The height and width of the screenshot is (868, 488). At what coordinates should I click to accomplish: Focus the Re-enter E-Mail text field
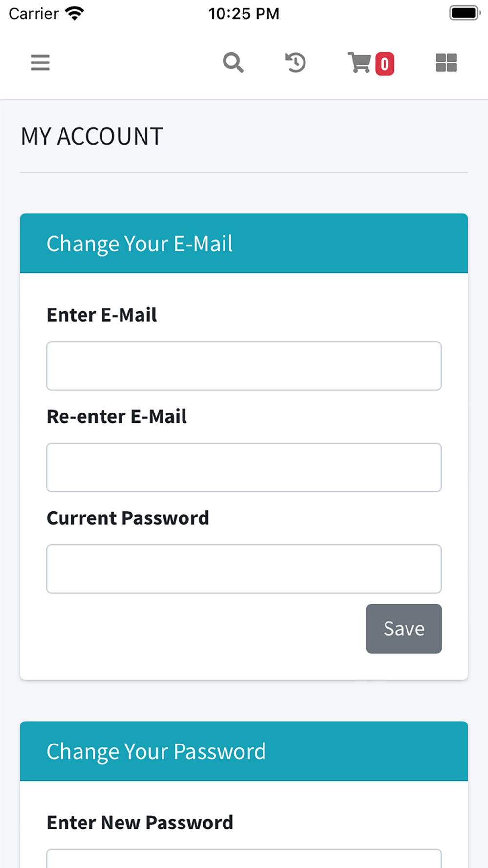tap(244, 467)
